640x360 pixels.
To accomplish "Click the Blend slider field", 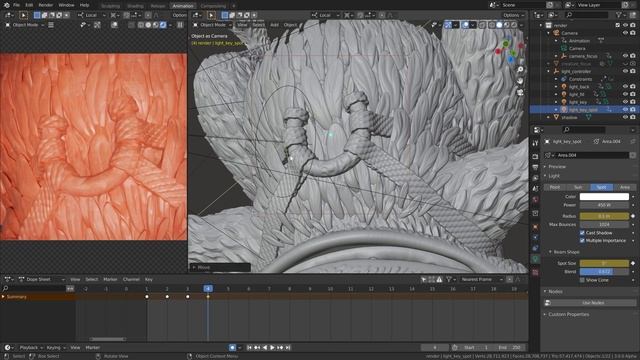I will click(x=604, y=271).
